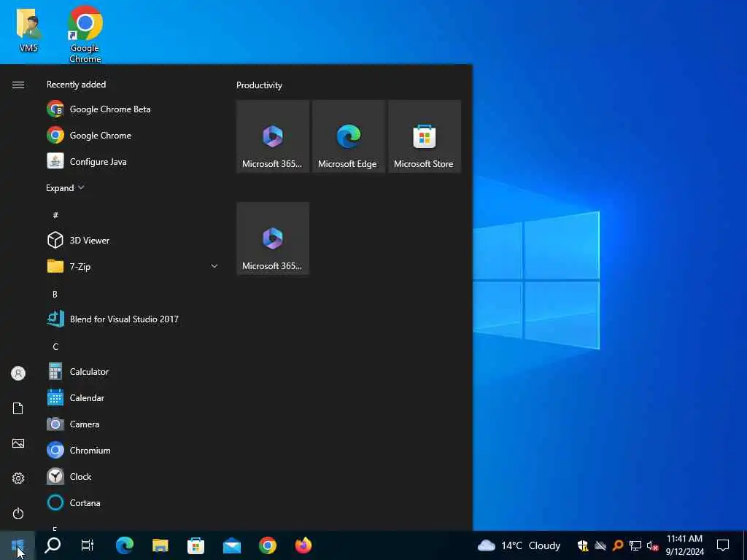Open Task View on the taskbar

pos(88,545)
